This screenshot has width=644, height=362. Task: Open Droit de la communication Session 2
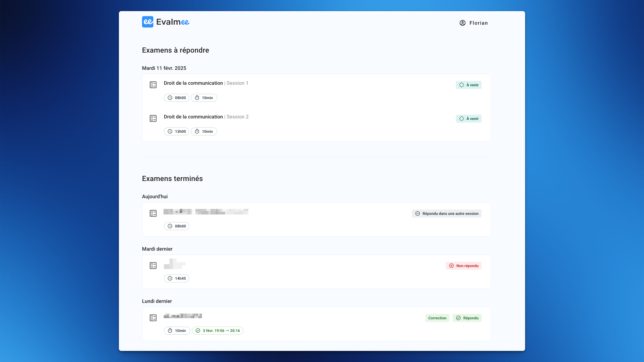(x=193, y=117)
